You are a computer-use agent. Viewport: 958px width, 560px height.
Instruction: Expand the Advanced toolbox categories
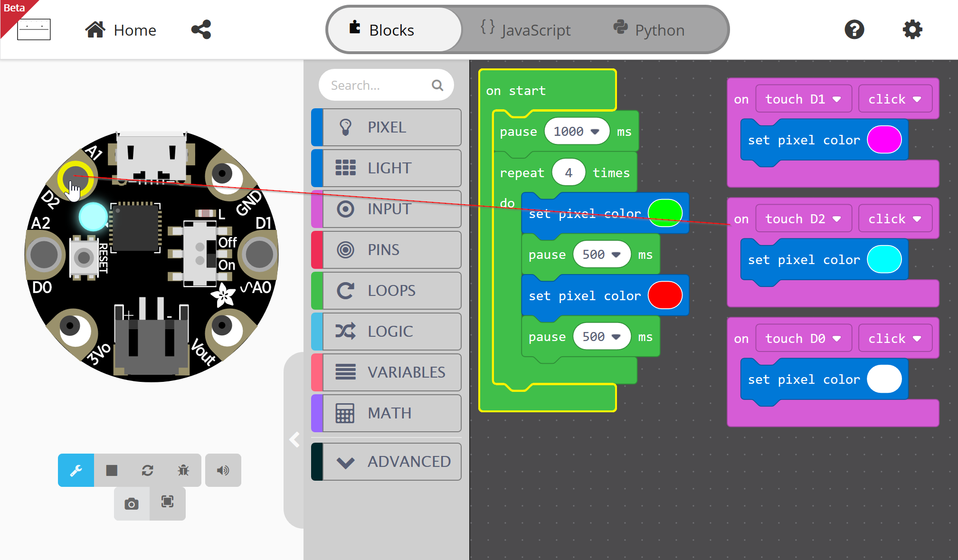point(387,462)
